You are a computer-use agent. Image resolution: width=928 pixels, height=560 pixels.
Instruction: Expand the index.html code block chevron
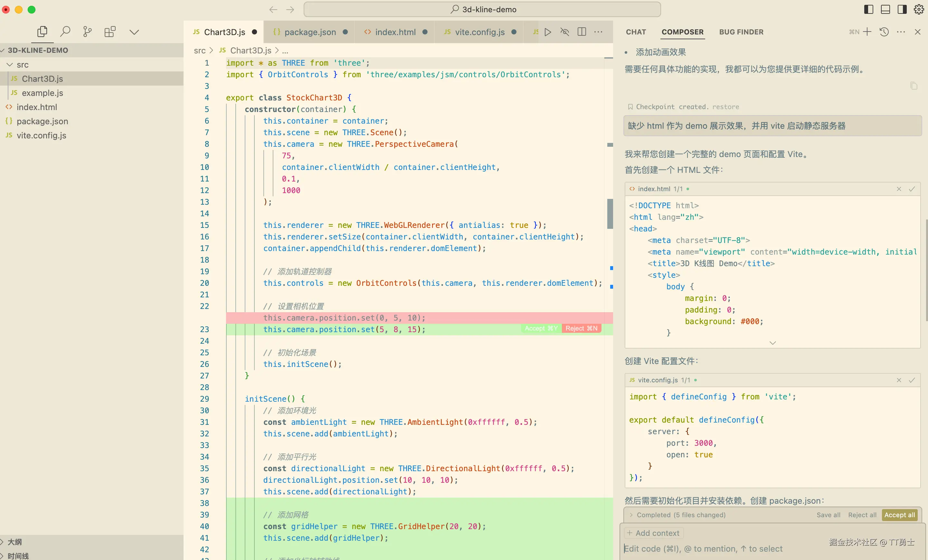click(x=772, y=343)
